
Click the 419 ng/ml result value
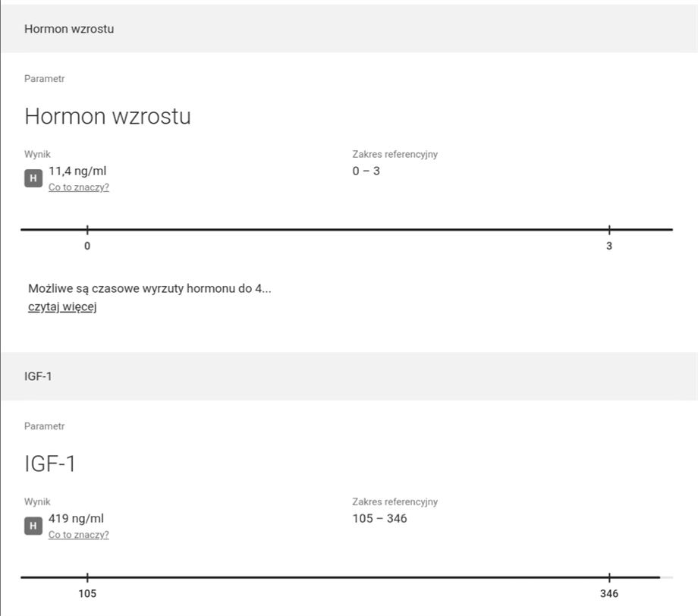pos(76,519)
